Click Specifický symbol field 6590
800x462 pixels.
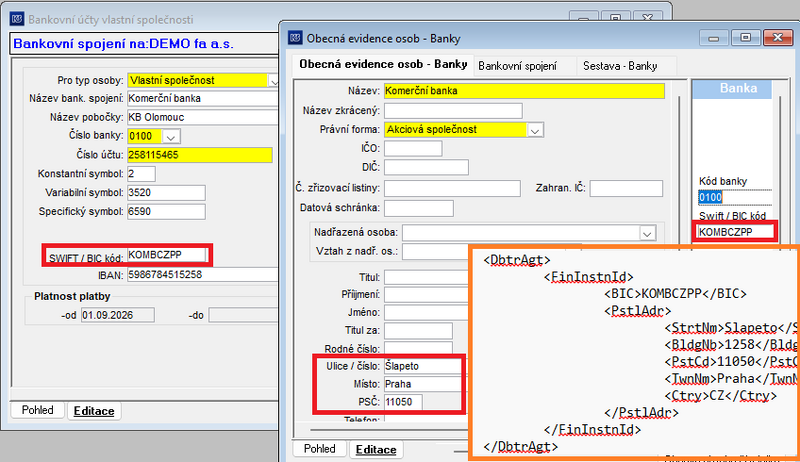tap(166, 212)
